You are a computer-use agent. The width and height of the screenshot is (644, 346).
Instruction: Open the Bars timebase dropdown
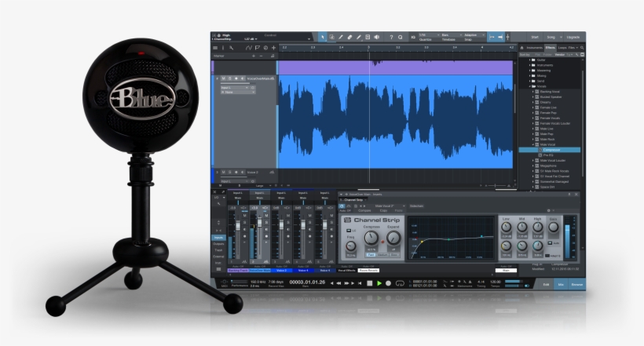[452, 35]
